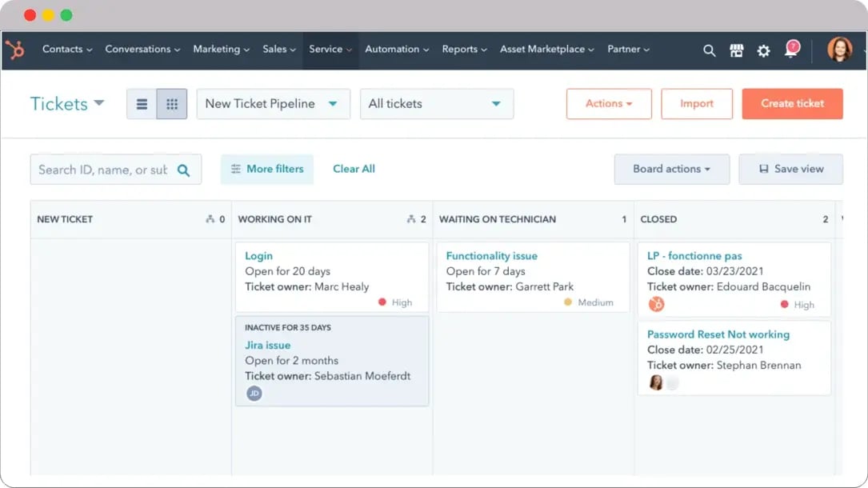
Task: Click Ticket owner: Marc Healy text
Action: tap(306, 286)
